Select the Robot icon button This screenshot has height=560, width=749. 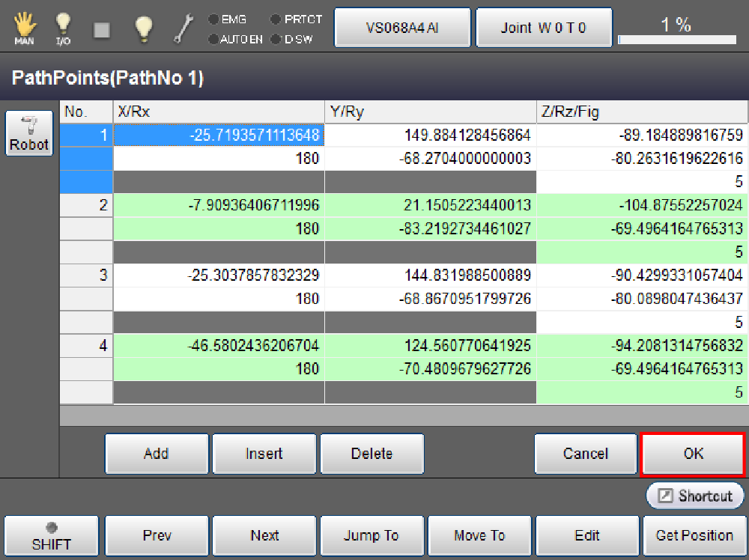[29, 134]
